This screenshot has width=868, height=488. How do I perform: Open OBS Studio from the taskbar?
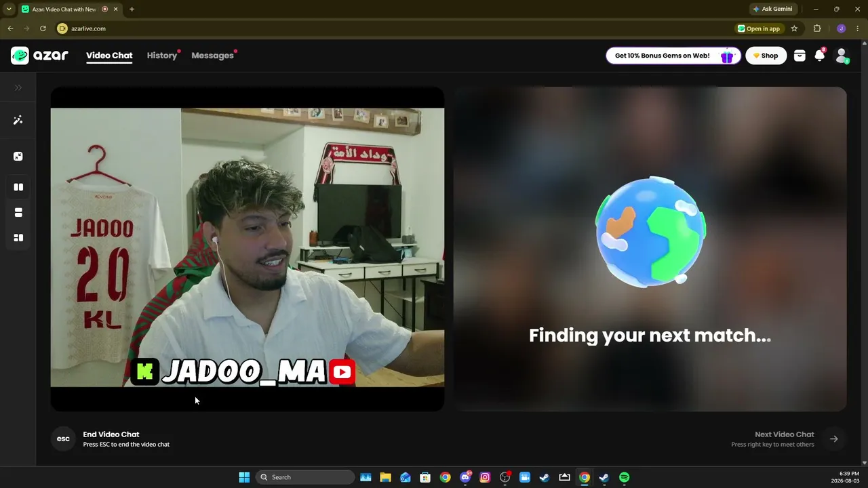point(505,477)
